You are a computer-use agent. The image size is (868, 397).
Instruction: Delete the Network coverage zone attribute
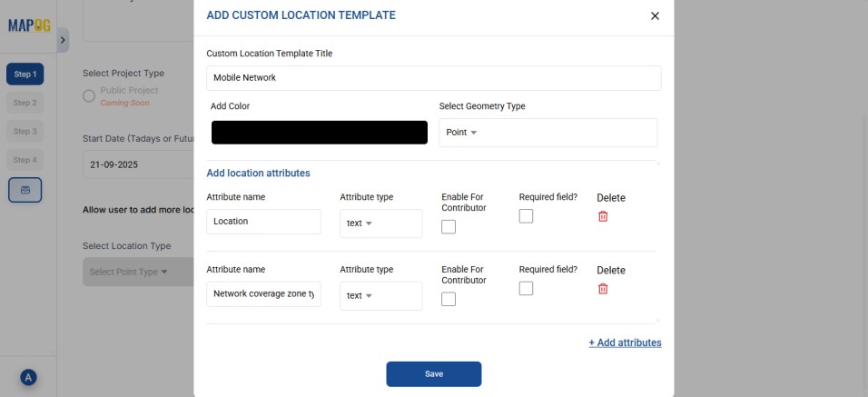pos(602,289)
